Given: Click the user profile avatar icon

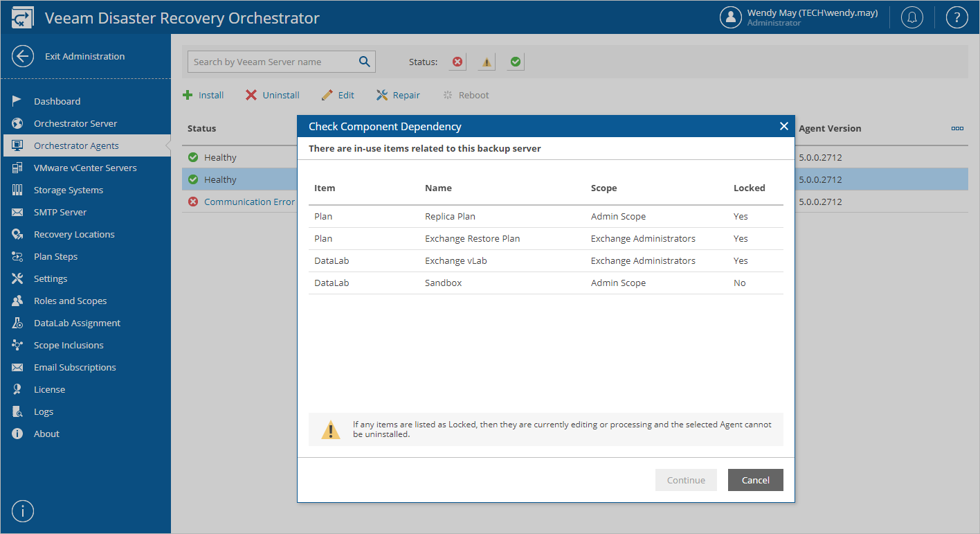Looking at the screenshot, I should (x=731, y=17).
